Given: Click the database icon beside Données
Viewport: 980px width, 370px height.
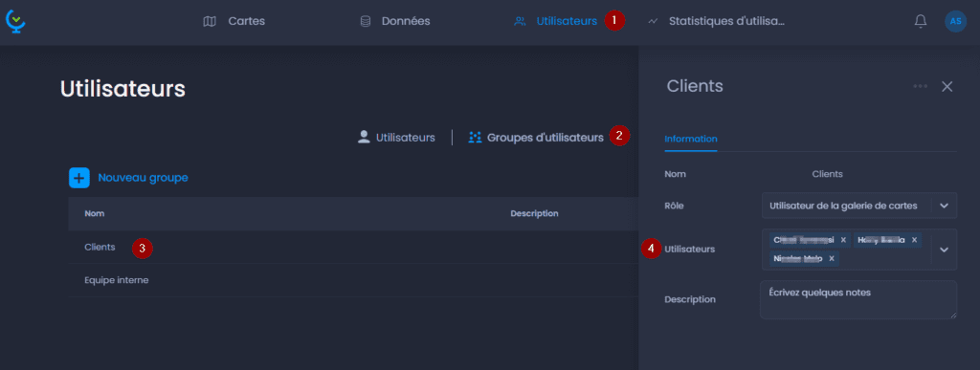Looking at the screenshot, I should 365,21.
